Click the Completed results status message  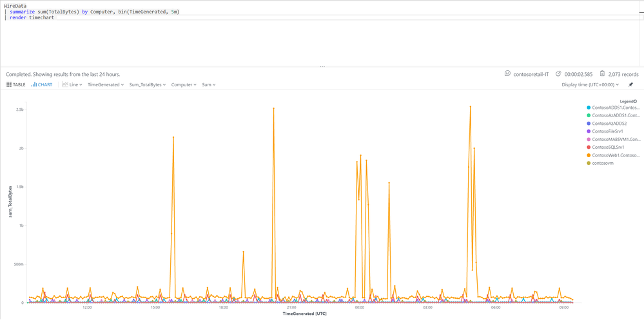tap(63, 74)
